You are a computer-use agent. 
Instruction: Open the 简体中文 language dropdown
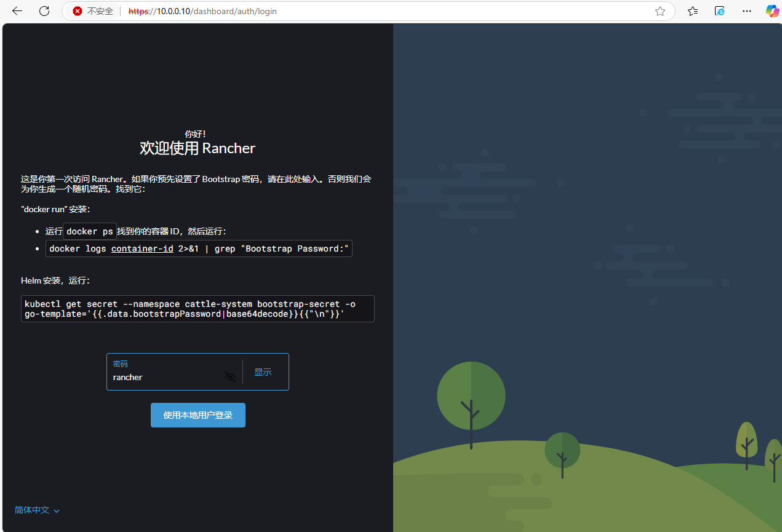tap(37, 510)
